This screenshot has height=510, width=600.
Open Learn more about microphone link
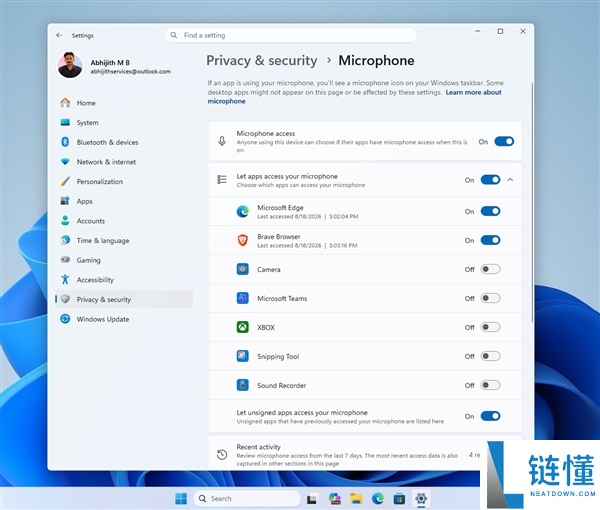click(473, 92)
